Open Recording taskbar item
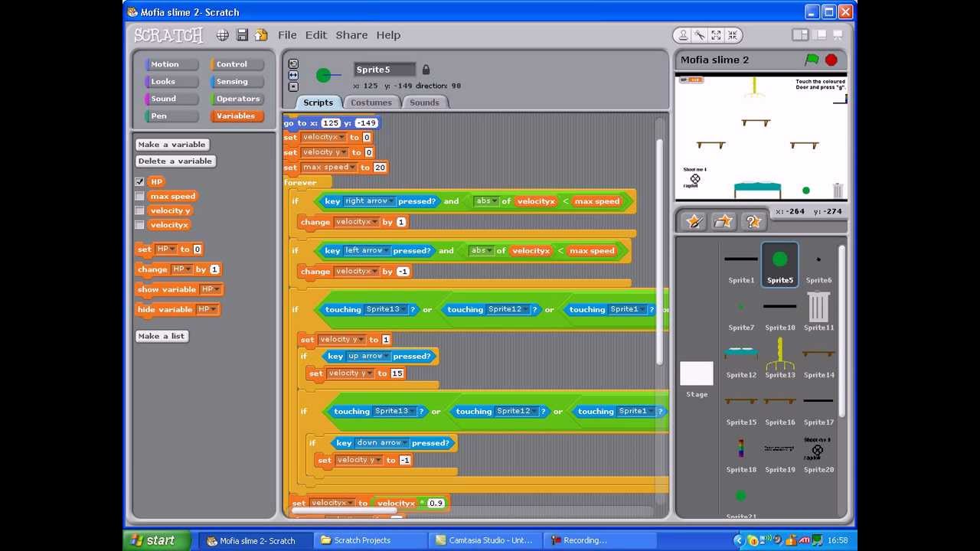 tap(599, 540)
